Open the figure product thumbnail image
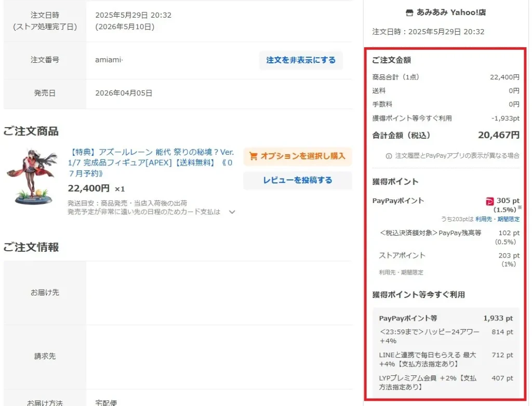Screen dimensions: 532x406 click(x=33, y=177)
